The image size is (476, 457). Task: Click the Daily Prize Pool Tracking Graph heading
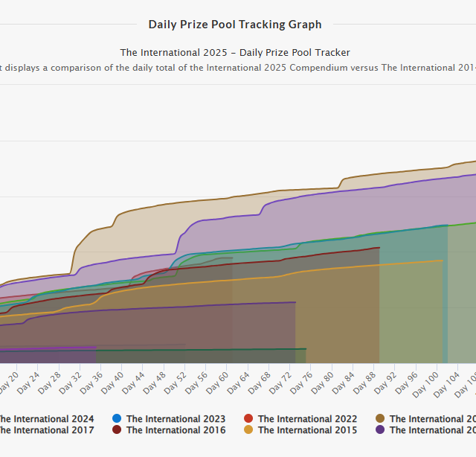click(x=235, y=25)
